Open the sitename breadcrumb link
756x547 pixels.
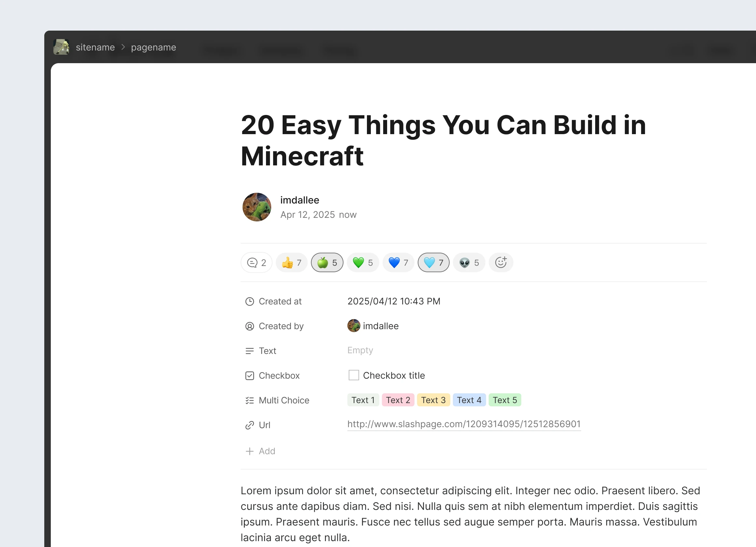95,47
